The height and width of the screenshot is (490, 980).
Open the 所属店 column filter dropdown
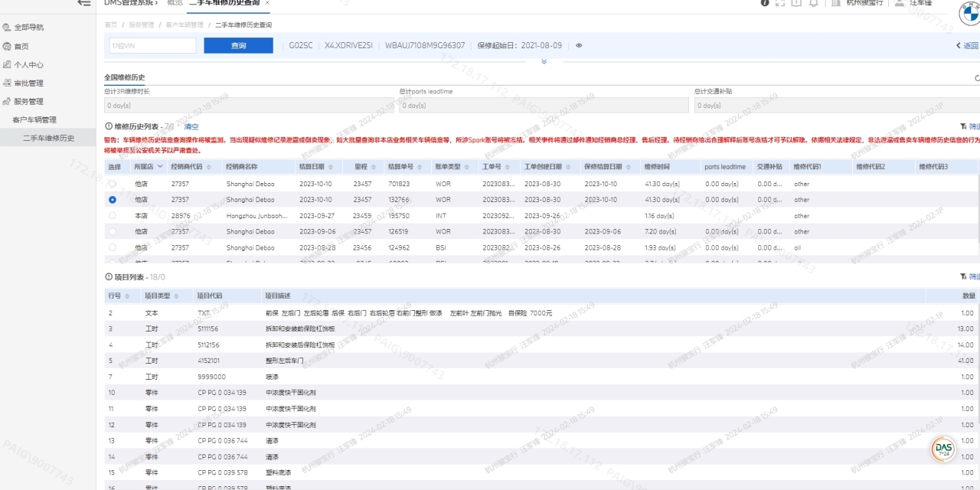(160, 166)
